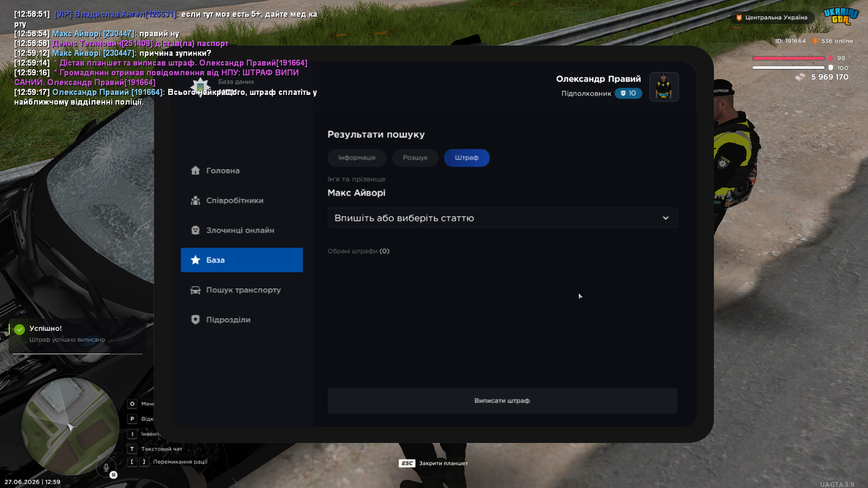Click chat line 'причина зупинки?'

[176, 54]
